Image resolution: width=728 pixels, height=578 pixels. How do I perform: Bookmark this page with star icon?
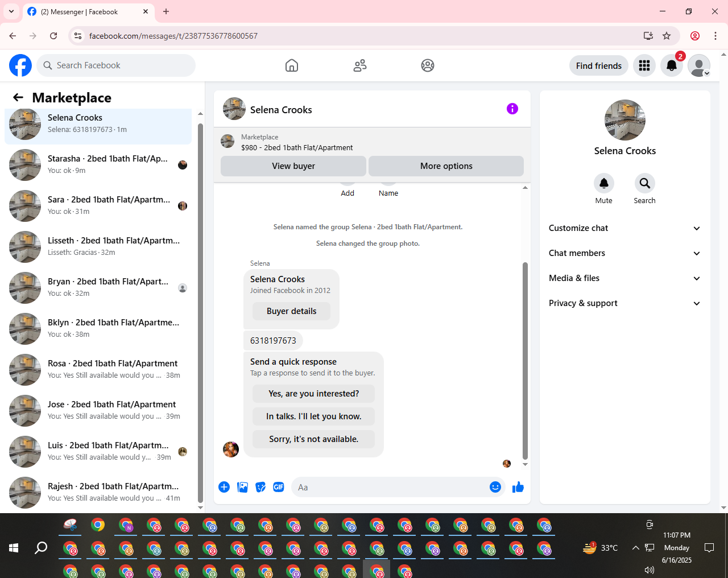(667, 36)
